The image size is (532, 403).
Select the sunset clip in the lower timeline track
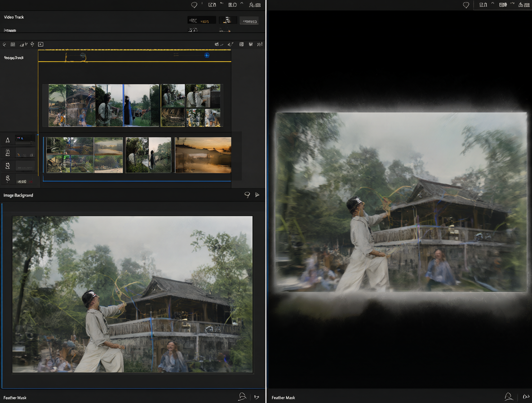pyautogui.click(x=203, y=155)
